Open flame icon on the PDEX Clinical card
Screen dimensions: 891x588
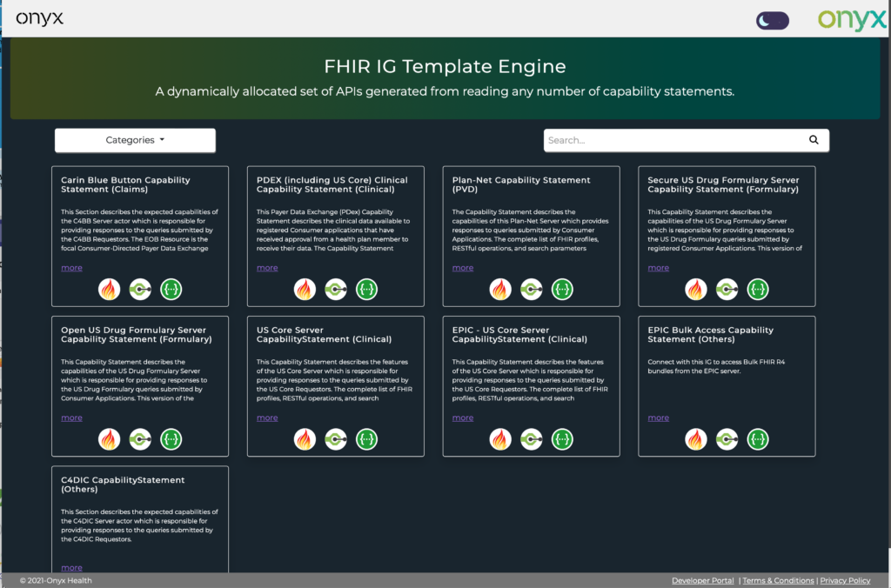(x=305, y=289)
